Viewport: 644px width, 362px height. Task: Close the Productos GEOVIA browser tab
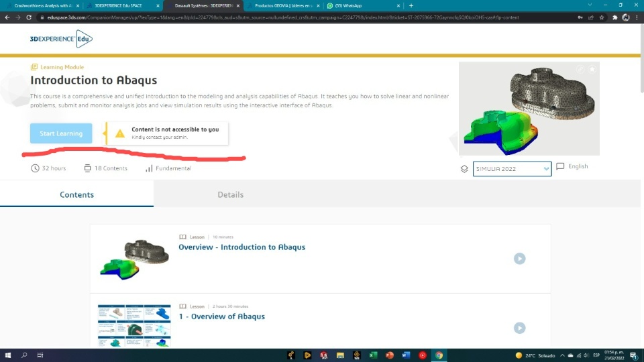[318, 6]
